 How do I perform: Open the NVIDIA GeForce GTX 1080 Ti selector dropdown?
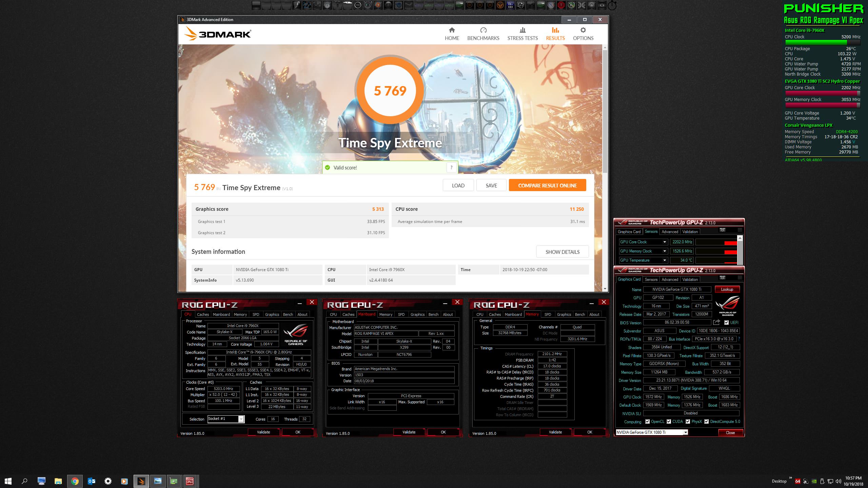[x=685, y=432]
